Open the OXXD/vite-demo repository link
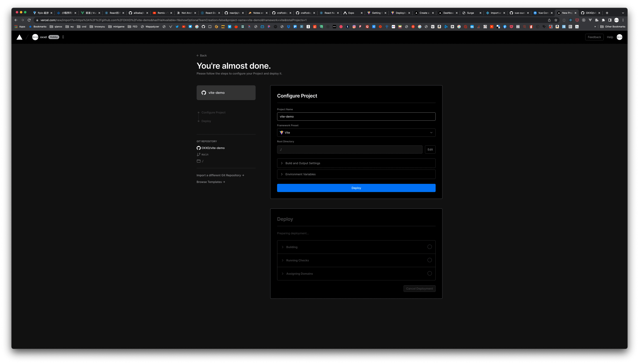The image size is (639, 364). [x=213, y=148]
